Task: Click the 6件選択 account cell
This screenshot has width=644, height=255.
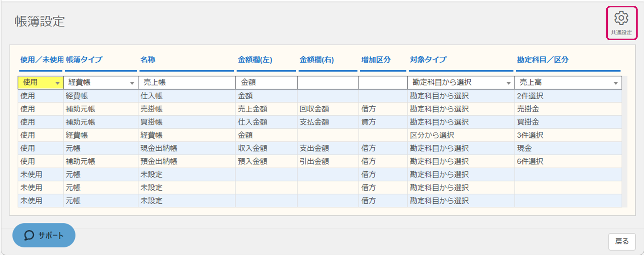Action: tap(530, 161)
